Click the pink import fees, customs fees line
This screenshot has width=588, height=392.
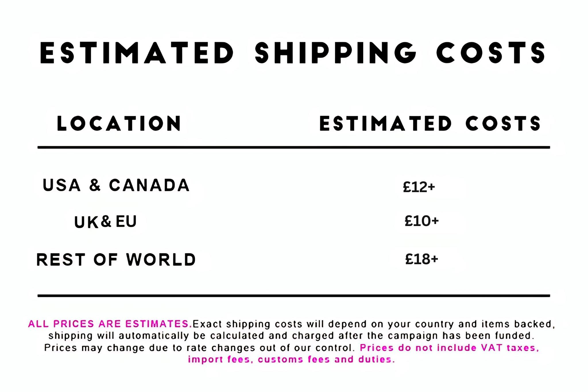(291, 360)
